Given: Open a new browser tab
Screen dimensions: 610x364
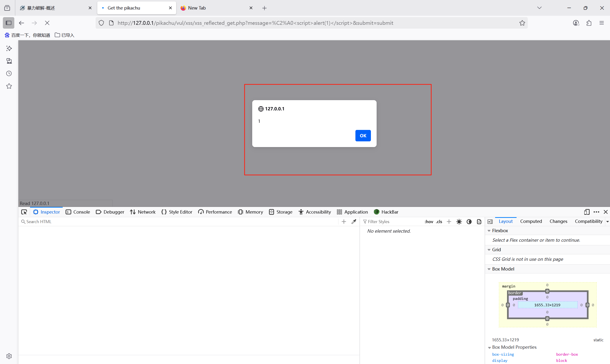Looking at the screenshot, I should (x=264, y=8).
